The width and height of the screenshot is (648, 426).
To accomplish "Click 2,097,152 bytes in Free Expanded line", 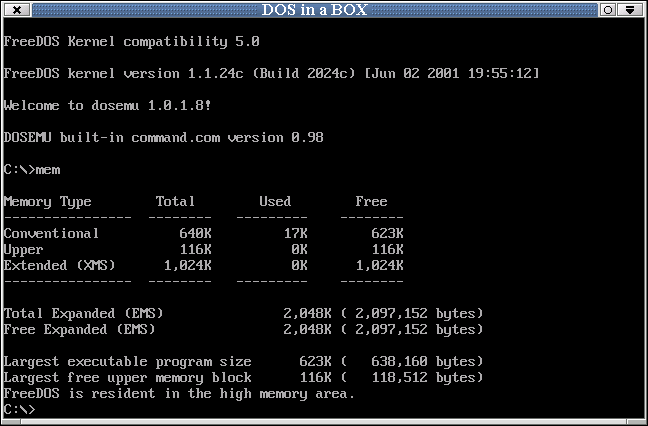I will pos(415,330).
